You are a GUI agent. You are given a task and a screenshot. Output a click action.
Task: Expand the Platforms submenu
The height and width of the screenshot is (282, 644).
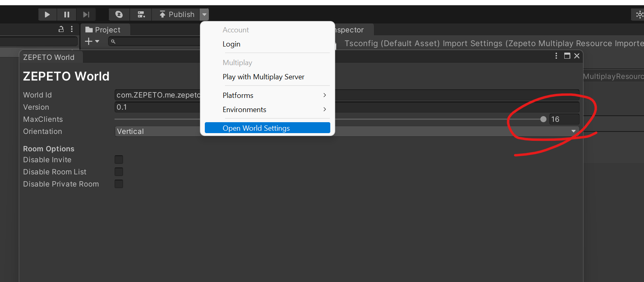click(x=268, y=95)
